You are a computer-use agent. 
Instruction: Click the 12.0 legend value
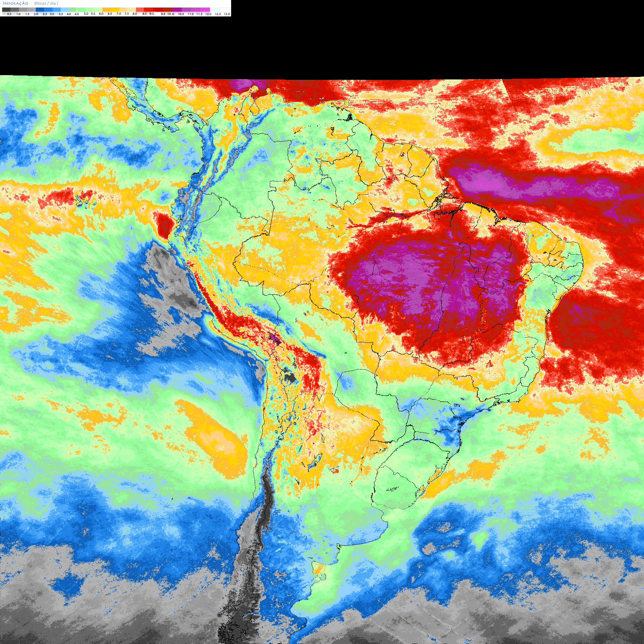208,14
